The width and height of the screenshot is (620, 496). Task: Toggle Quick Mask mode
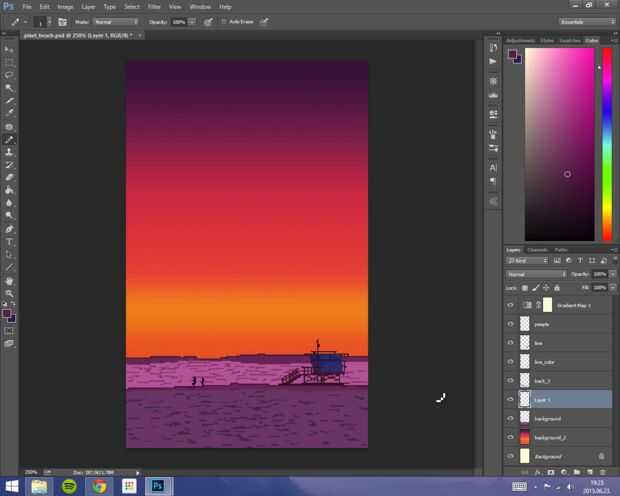pyautogui.click(x=9, y=331)
